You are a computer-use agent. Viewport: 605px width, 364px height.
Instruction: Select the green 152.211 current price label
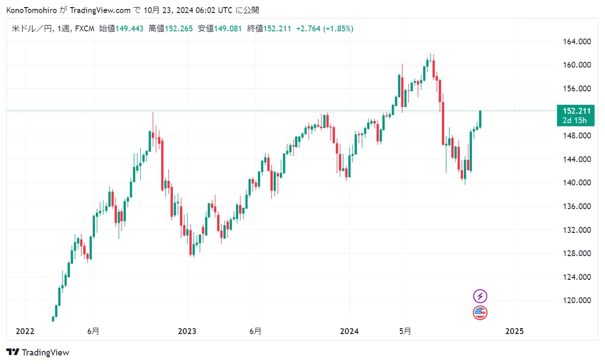pyautogui.click(x=573, y=110)
